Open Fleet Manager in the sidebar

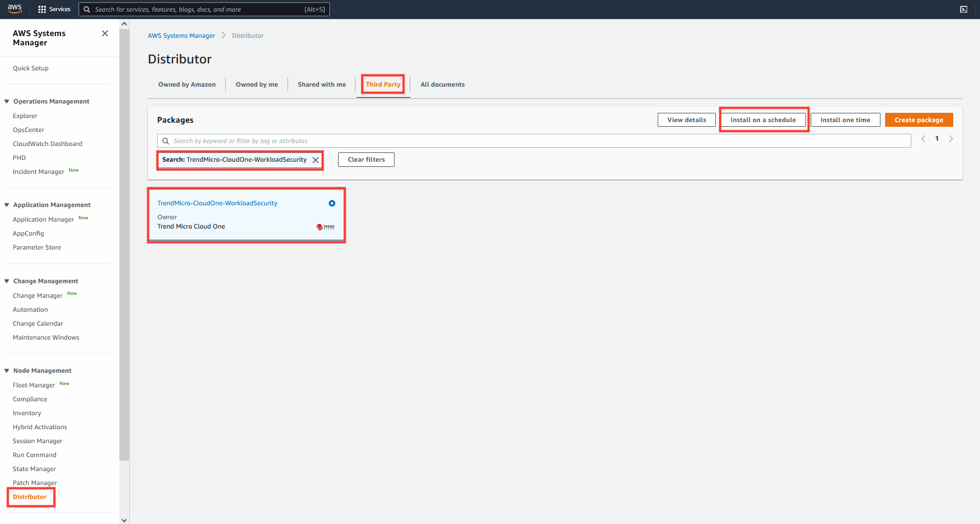[x=34, y=385]
